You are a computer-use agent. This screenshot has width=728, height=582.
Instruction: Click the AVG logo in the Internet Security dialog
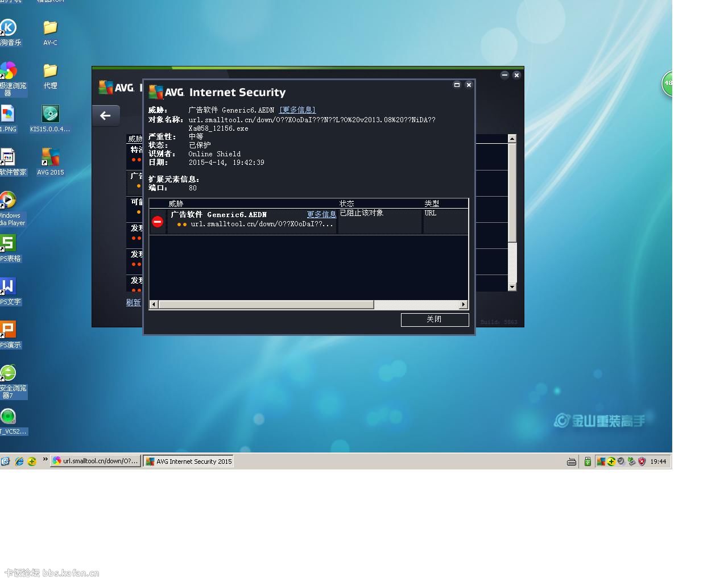coord(166,92)
